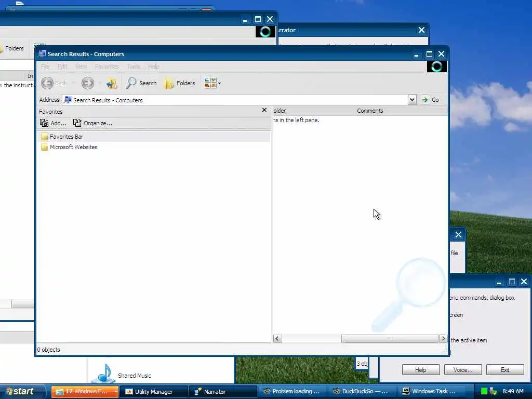Click the horizontal scrollbar thumb
This screenshot has width=532, height=399.
point(390,339)
